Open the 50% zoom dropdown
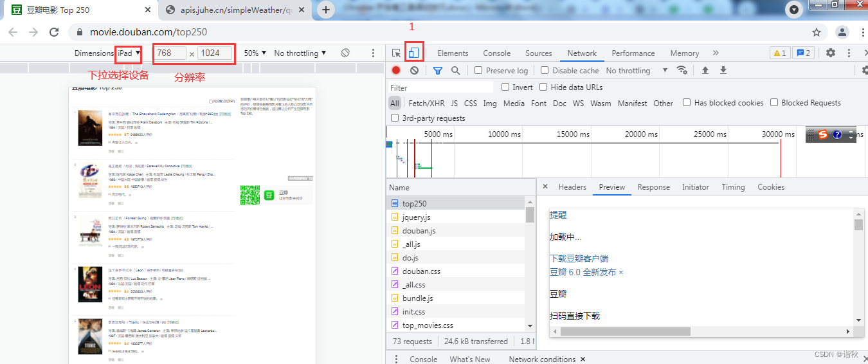This screenshot has height=364, width=868. pos(255,53)
